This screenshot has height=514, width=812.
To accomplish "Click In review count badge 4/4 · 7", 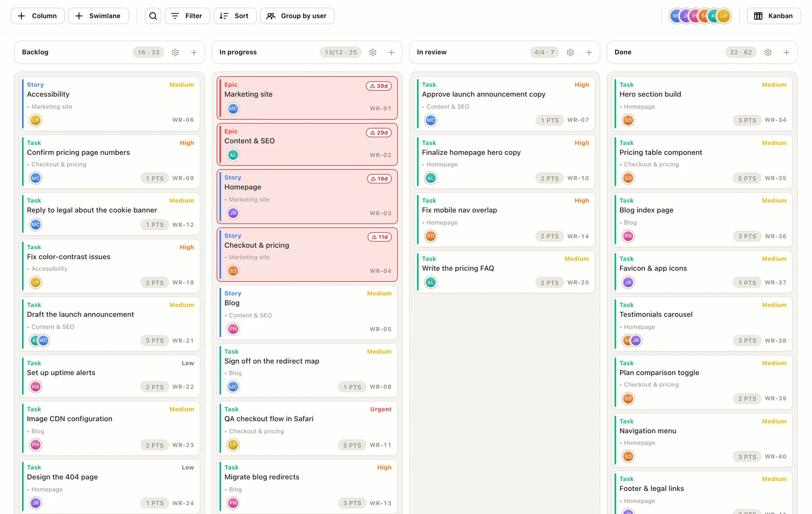I will tap(544, 52).
